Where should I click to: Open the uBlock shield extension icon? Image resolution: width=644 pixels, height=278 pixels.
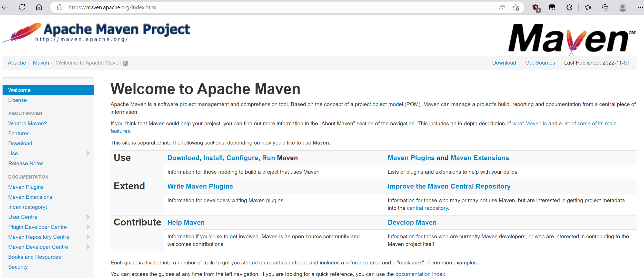[536, 8]
